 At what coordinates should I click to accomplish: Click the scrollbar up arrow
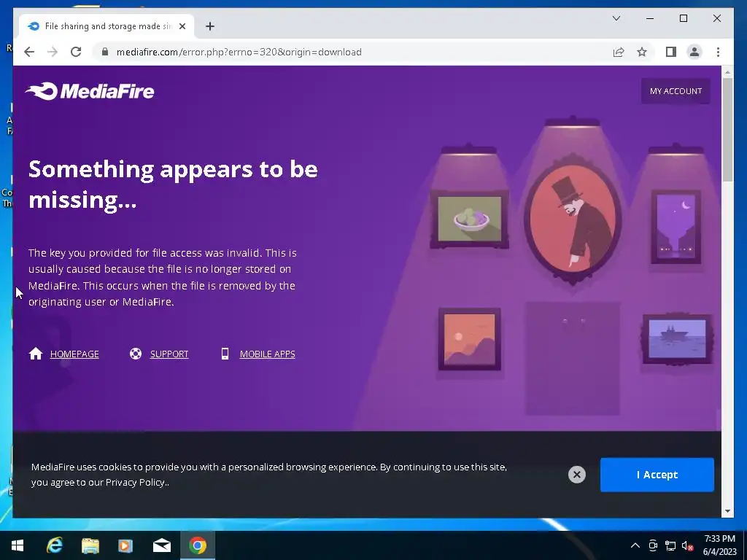click(727, 72)
